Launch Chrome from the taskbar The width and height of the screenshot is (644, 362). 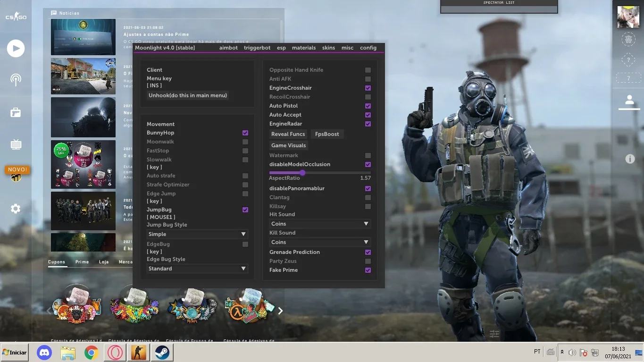[x=92, y=353]
